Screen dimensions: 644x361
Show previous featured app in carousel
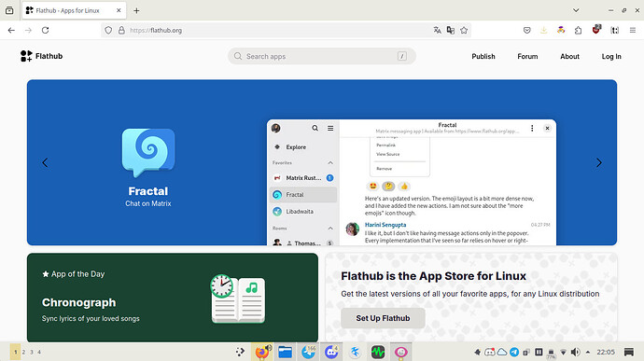pos(45,162)
